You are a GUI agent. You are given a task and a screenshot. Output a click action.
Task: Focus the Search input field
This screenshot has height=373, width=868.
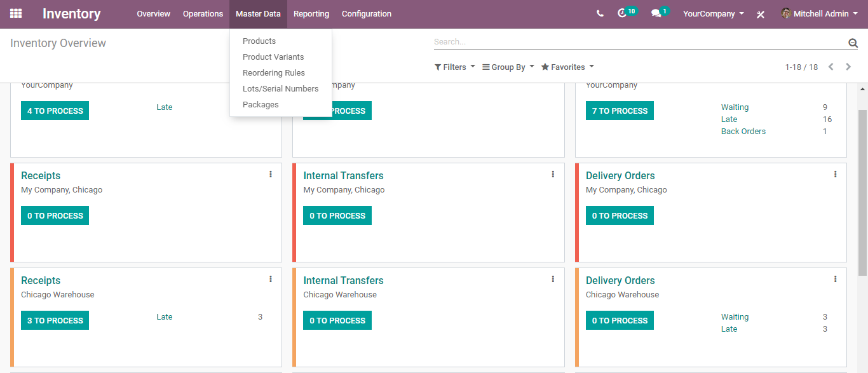[x=640, y=42]
